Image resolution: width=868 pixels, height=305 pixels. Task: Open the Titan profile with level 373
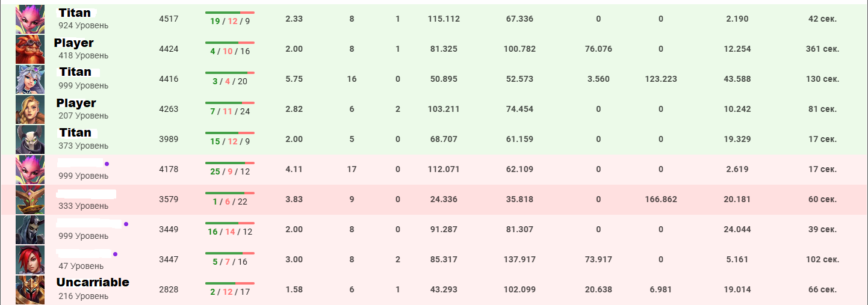(x=75, y=132)
